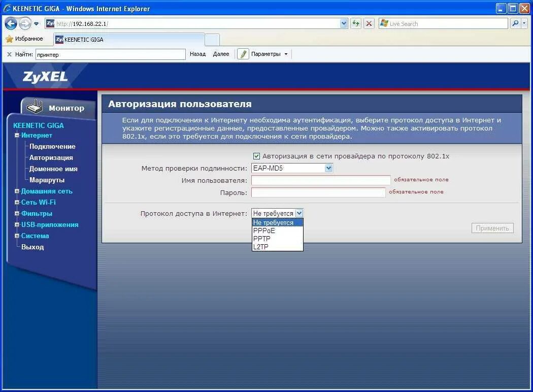Screen dimensions: 533x392
Task: Click the browser Forward arrow button
Action: pyautogui.click(x=25, y=23)
